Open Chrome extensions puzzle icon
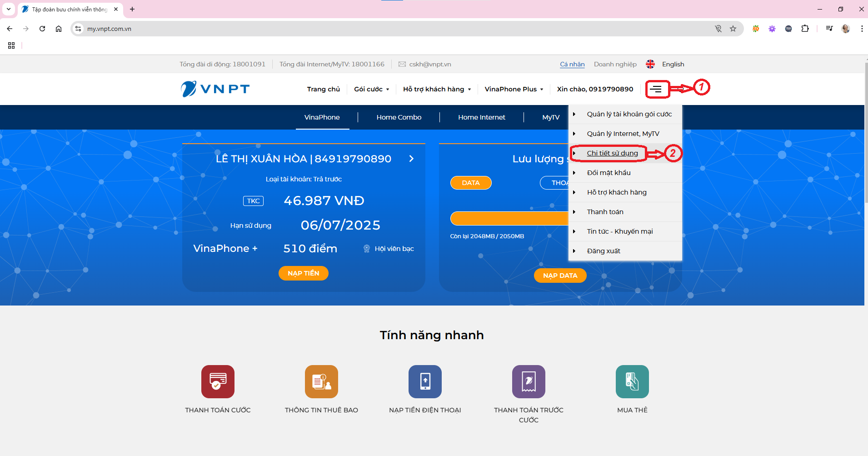 (805, 29)
